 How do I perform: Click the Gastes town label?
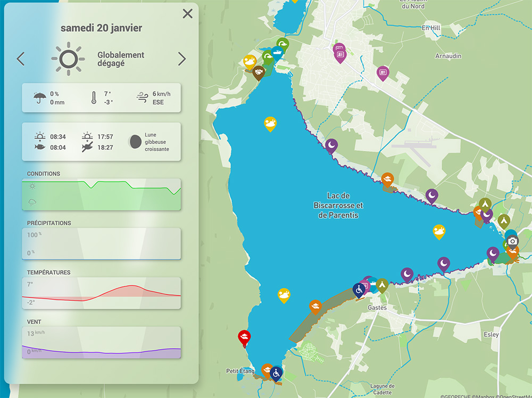[377, 308]
